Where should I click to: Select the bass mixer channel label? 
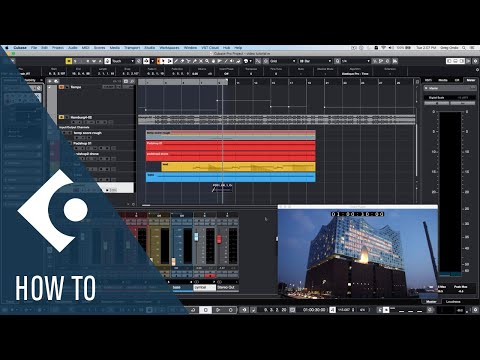coord(182,287)
